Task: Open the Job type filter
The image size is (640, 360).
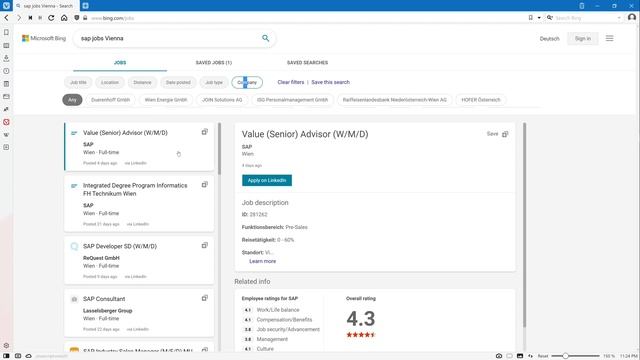Action: pyautogui.click(x=214, y=82)
